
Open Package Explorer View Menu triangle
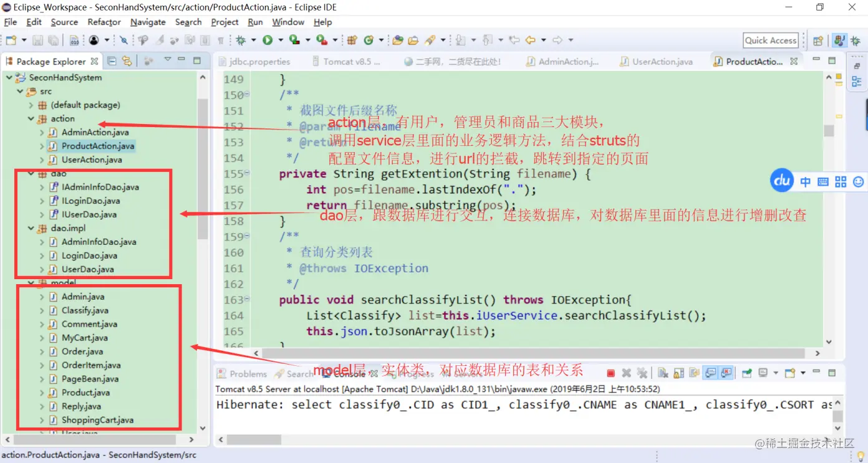pos(167,60)
